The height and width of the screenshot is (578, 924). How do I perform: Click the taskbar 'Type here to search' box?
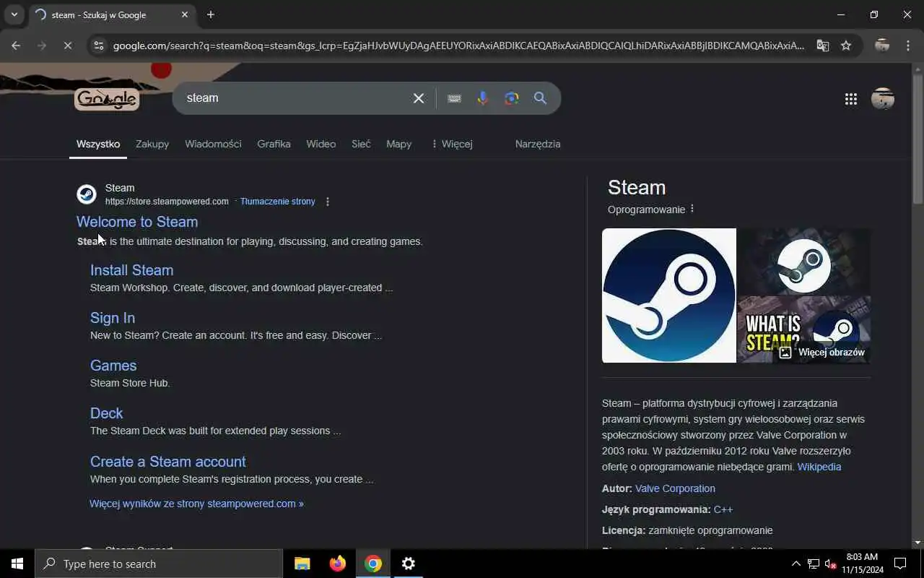pos(159,564)
